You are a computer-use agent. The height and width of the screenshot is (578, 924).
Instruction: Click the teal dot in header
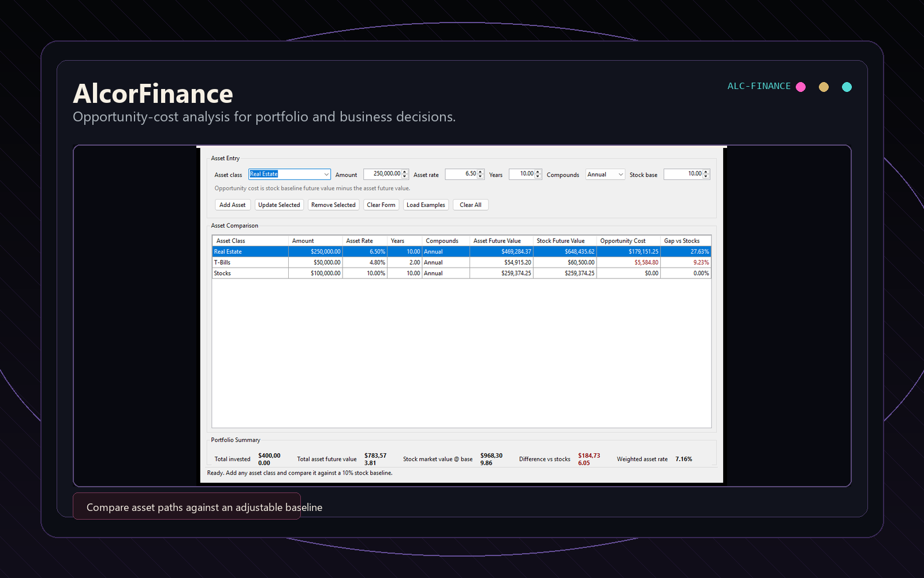847,87
